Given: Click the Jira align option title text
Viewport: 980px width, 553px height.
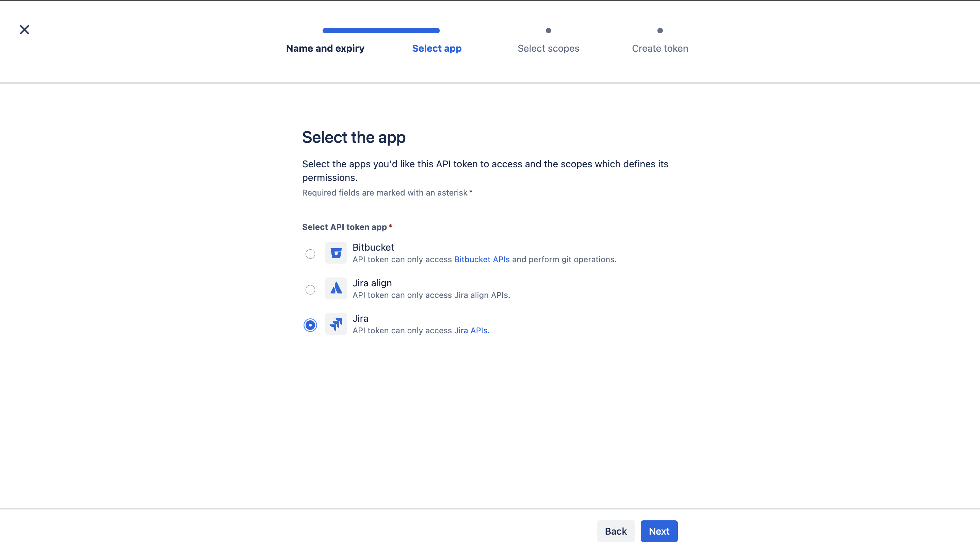Looking at the screenshot, I should pos(372,283).
